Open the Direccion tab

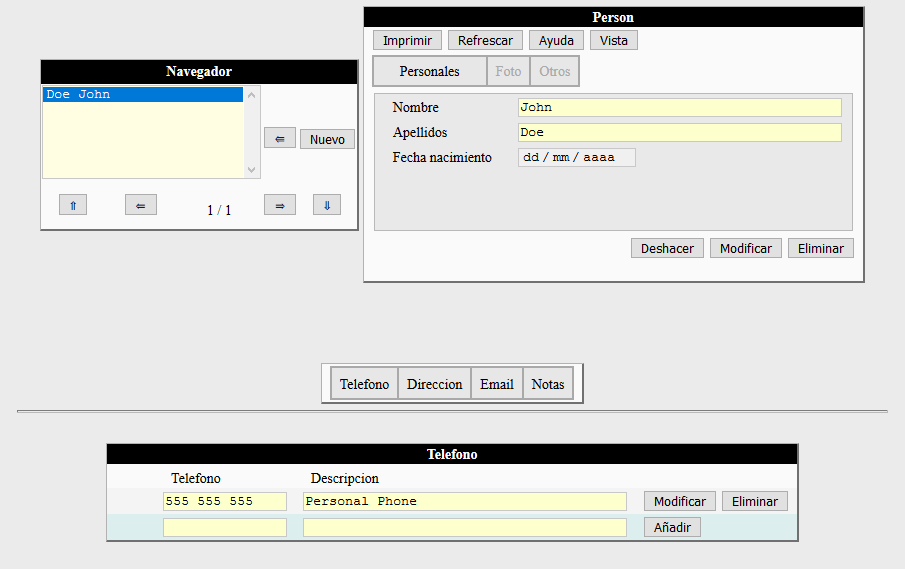tap(434, 384)
